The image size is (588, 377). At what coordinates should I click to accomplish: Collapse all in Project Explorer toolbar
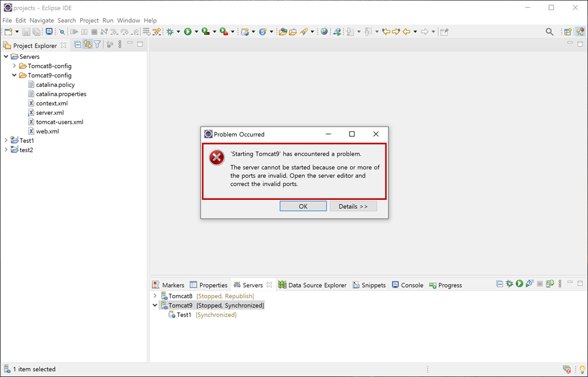coord(77,45)
